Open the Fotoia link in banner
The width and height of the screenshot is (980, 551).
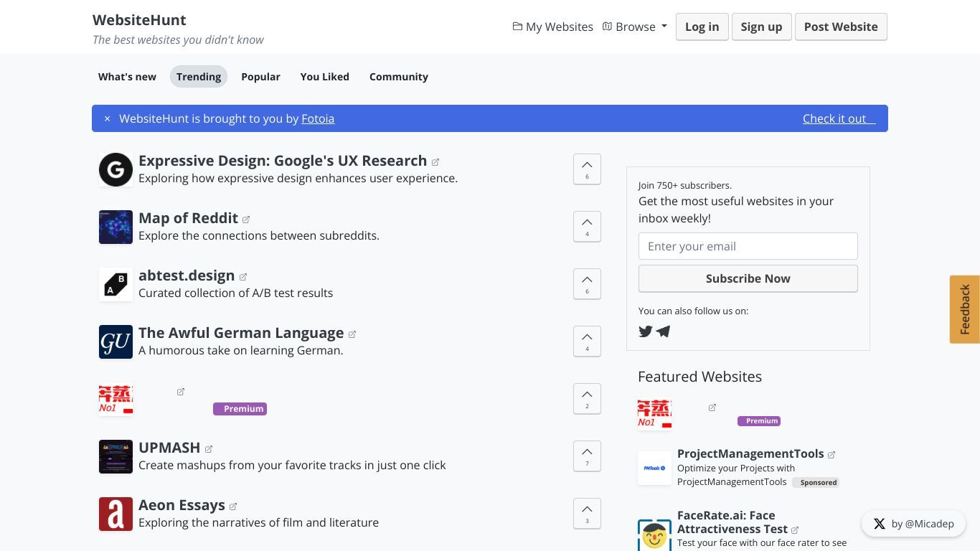pos(318,118)
